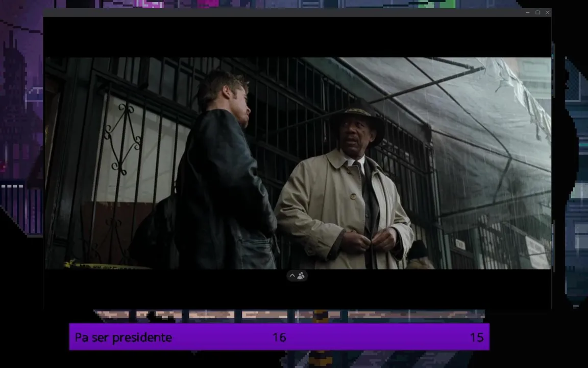
Task: Expand the participants panel chevron
Action: pos(292,275)
